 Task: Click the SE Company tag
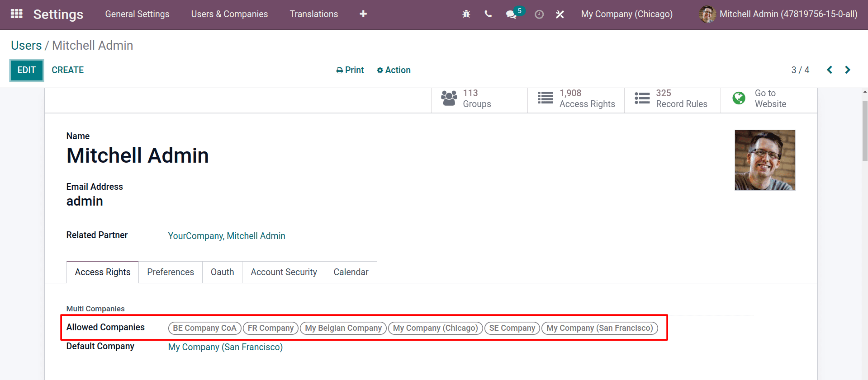[512, 328]
